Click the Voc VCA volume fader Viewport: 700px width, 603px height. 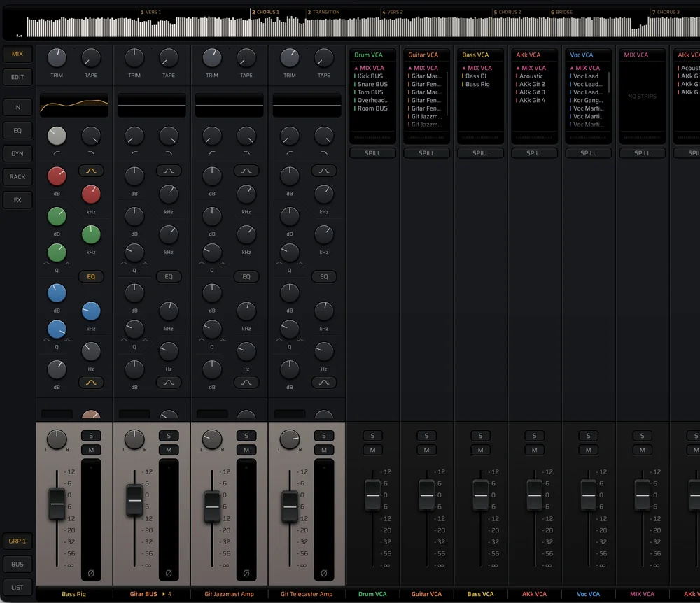(589, 495)
